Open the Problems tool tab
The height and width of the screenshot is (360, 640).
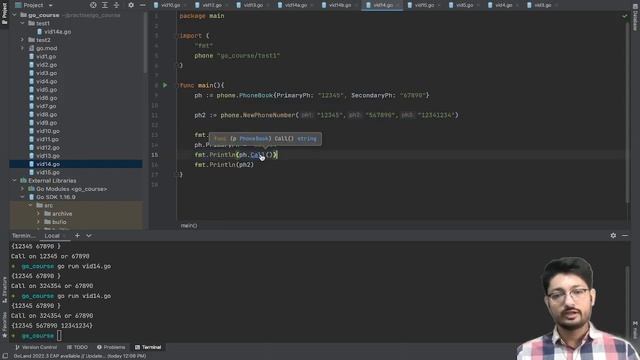pos(111,347)
